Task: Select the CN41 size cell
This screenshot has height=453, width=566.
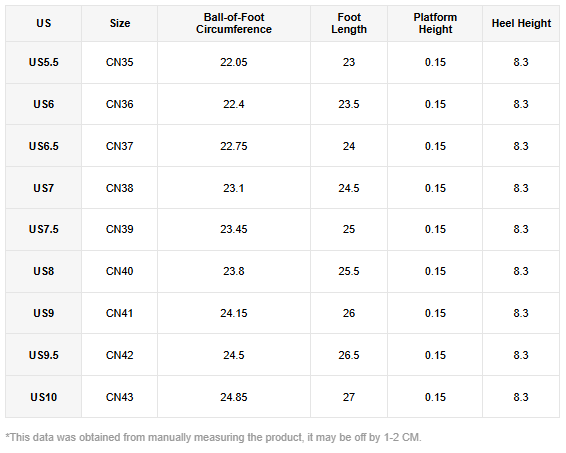Action: click(x=119, y=313)
